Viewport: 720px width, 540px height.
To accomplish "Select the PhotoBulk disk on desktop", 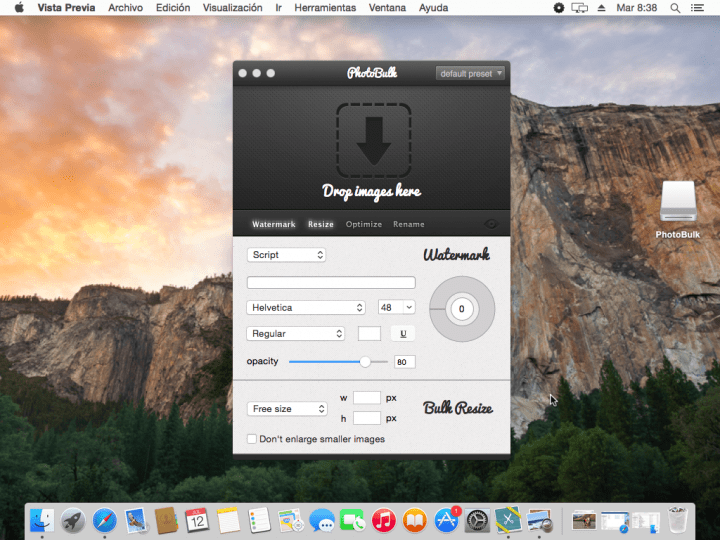I will coord(678,209).
